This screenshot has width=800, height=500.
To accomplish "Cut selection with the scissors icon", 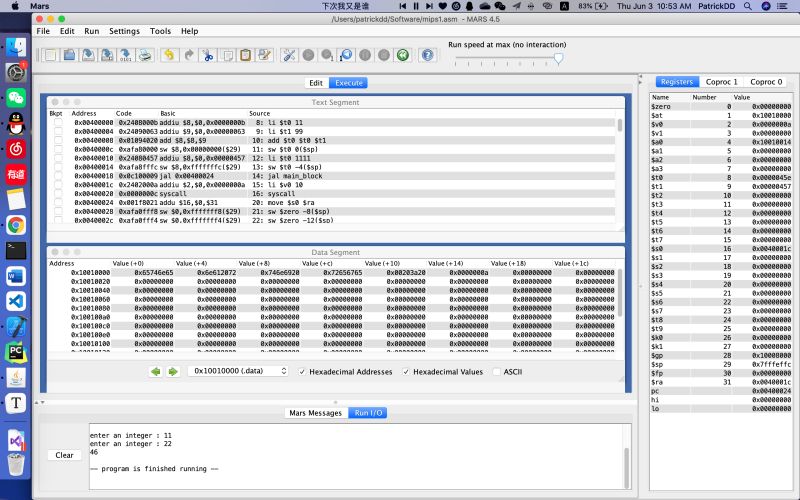I will [208, 55].
